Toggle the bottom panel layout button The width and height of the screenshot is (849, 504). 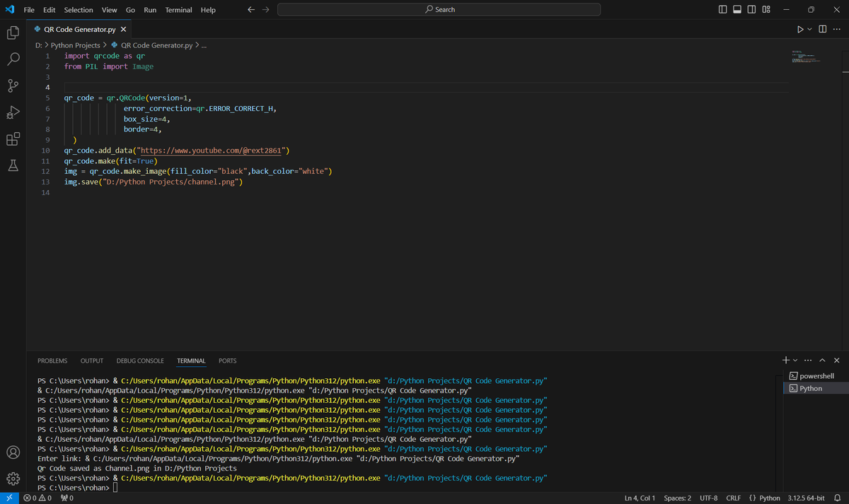[737, 10]
